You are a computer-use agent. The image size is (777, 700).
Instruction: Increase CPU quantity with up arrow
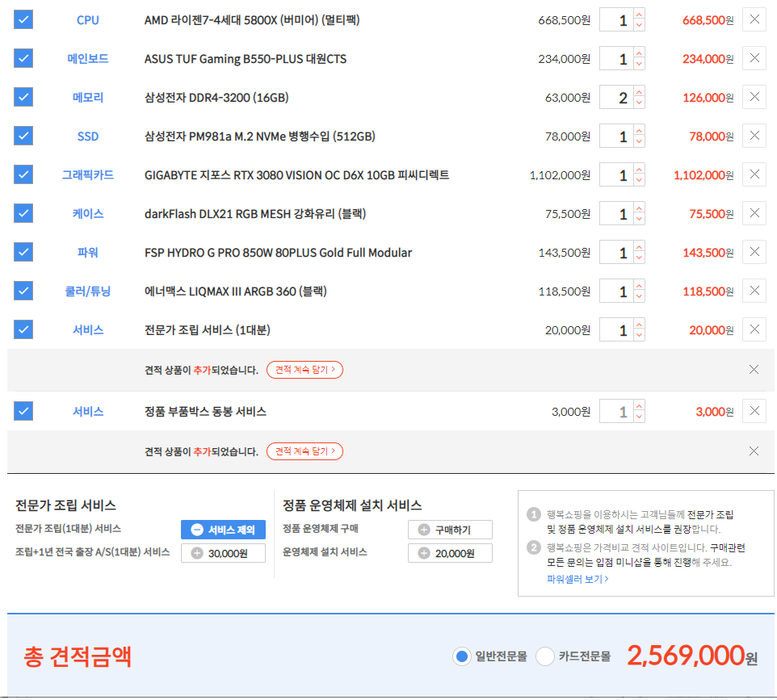(x=639, y=15)
